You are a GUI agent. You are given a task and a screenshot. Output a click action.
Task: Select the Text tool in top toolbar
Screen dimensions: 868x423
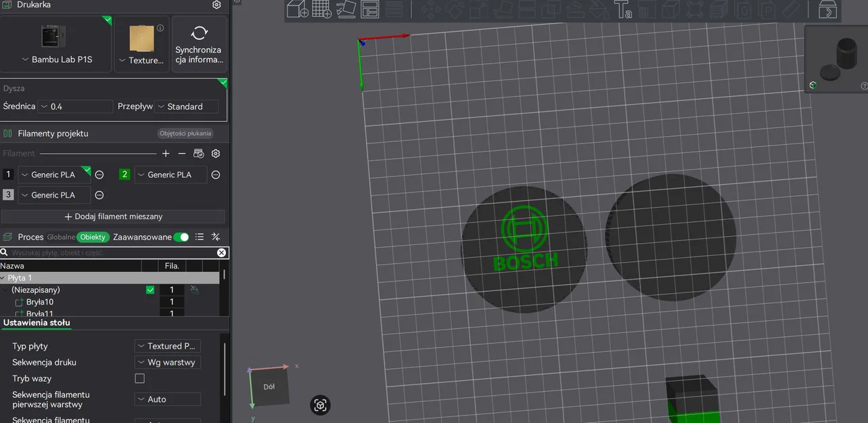(x=622, y=10)
